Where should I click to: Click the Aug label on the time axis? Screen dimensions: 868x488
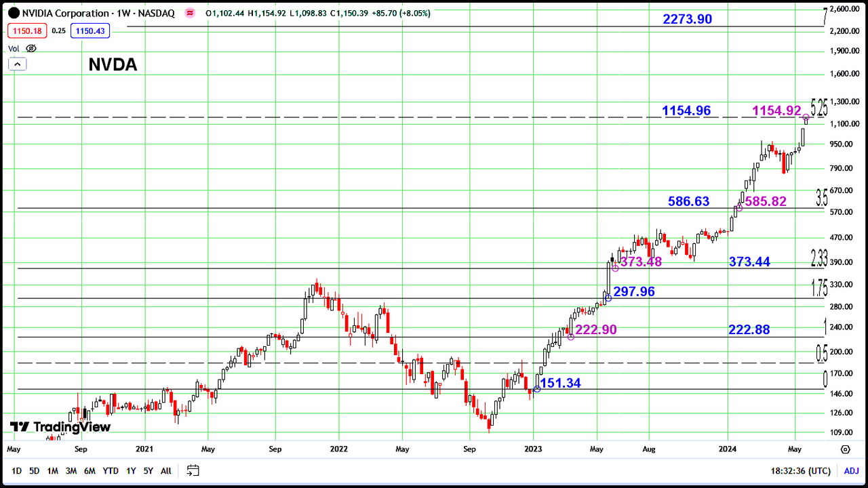[649, 449]
